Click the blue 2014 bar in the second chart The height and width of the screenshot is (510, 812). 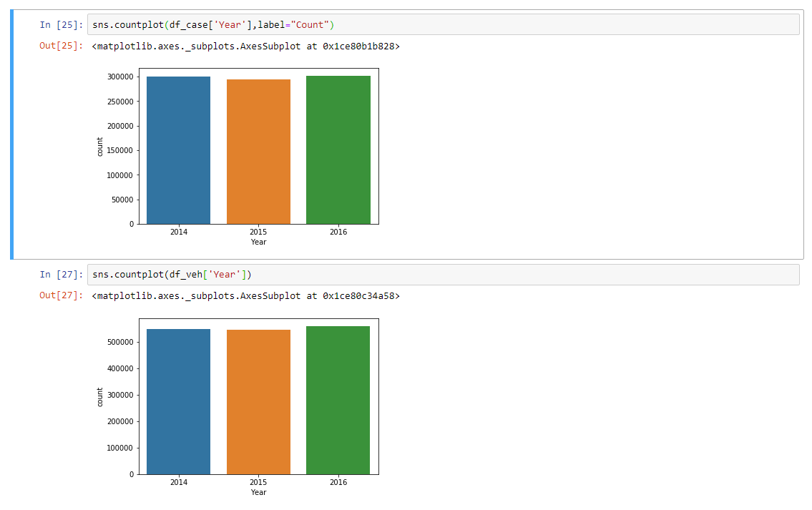(179, 402)
